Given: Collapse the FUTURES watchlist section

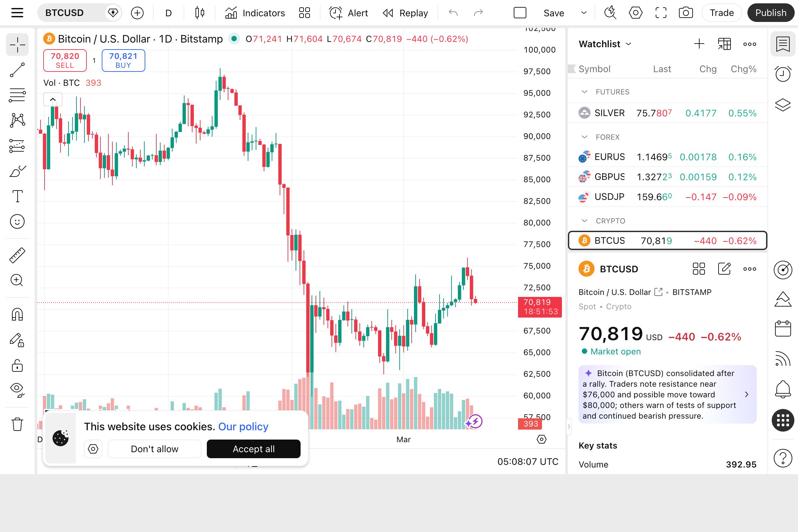Looking at the screenshot, I should (x=584, y=92).
